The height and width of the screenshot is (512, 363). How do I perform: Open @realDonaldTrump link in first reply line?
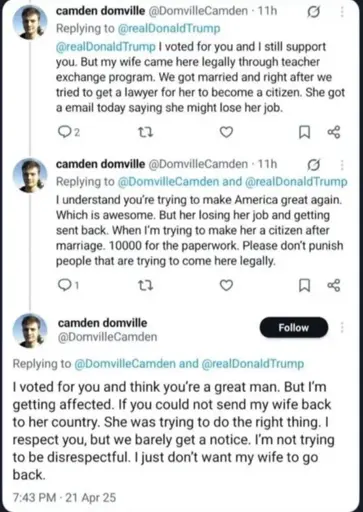169,29
